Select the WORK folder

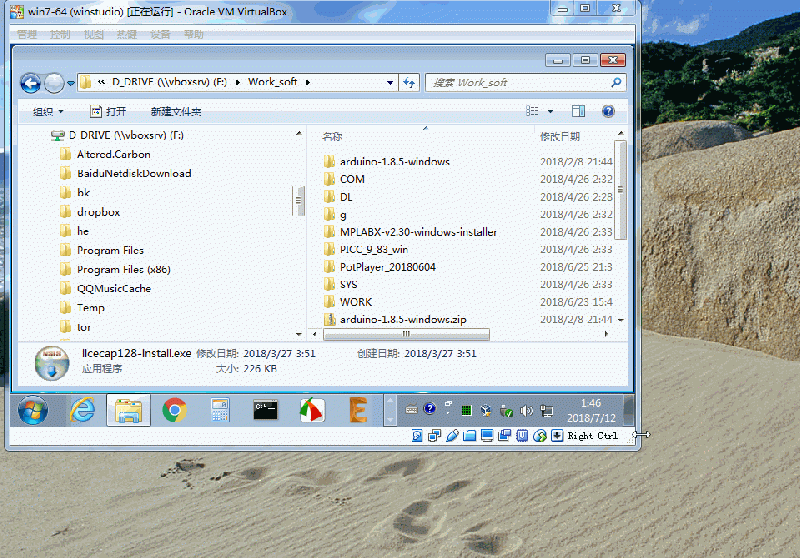tap(348, 302)
